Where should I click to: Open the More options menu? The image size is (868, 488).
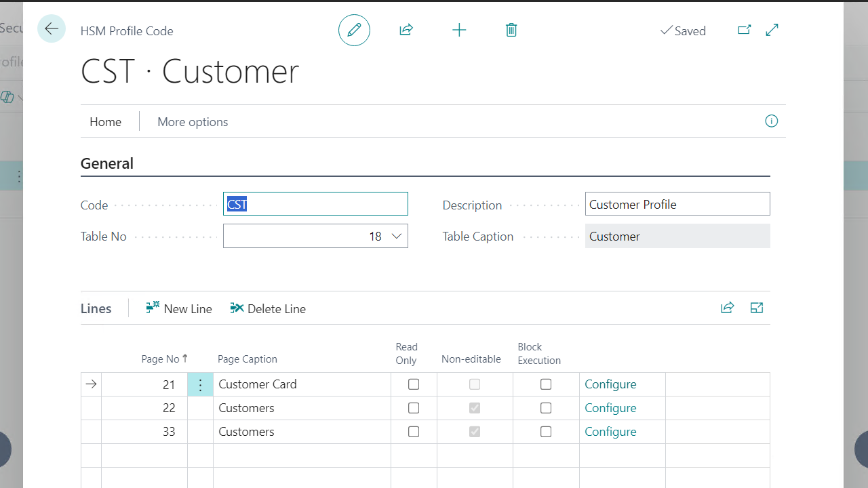point(193,122)
